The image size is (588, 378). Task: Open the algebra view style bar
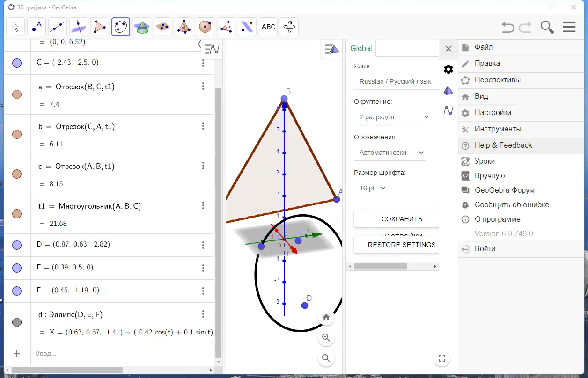coord(212,49)
